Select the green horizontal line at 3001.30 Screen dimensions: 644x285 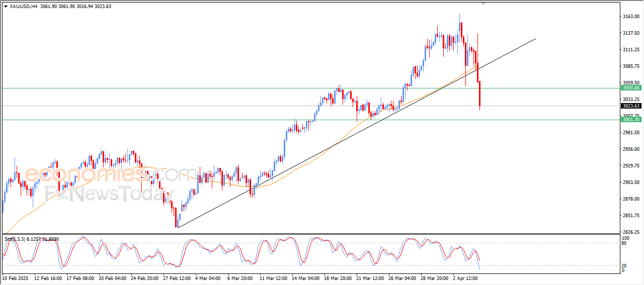pyautogui.click(x=310, y=120)
